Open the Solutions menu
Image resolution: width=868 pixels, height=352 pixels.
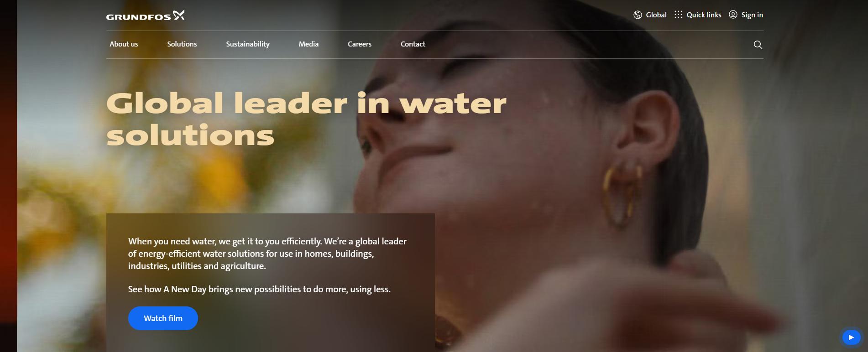182,44
